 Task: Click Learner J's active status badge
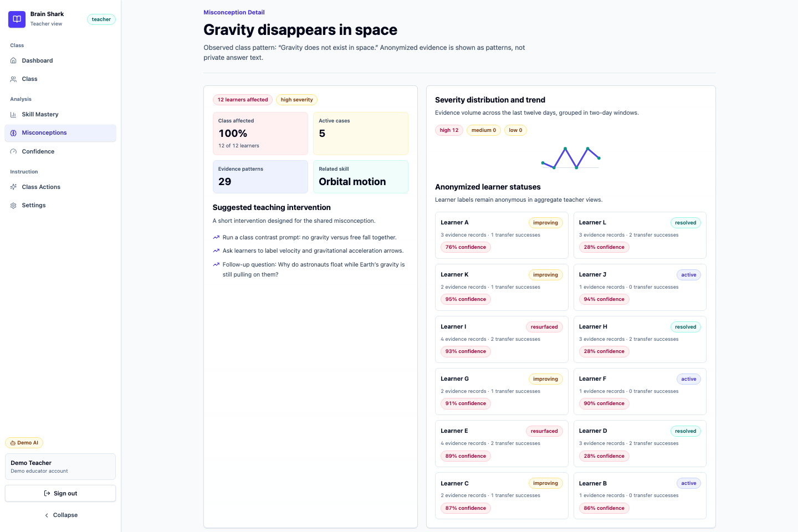(x=689, y=275)
